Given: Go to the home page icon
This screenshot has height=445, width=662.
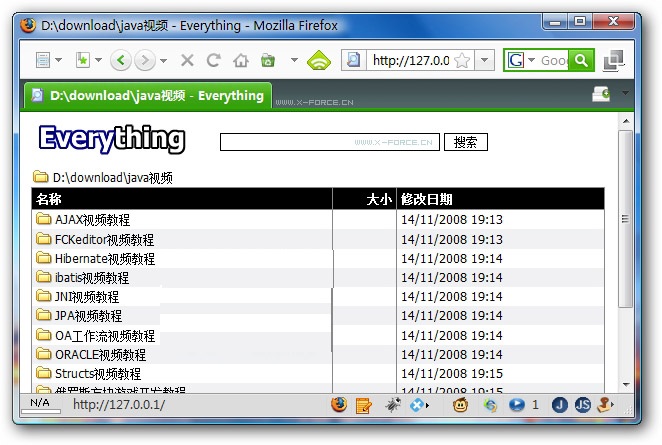Looking at the screenshot, I should pos(241,60).
